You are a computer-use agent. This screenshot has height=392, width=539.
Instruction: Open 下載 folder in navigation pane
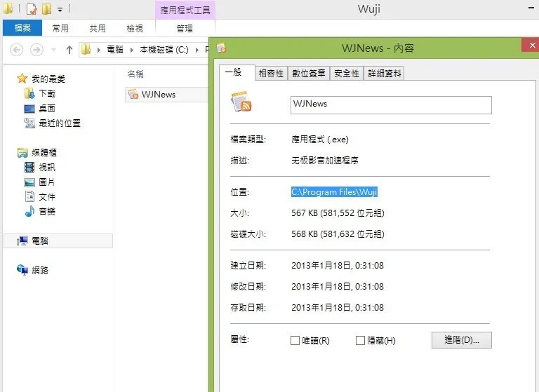pos(47,93)
